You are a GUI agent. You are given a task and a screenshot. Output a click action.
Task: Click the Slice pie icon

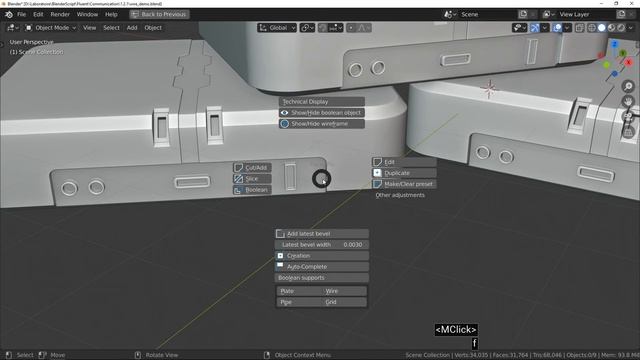pos(238,179)
